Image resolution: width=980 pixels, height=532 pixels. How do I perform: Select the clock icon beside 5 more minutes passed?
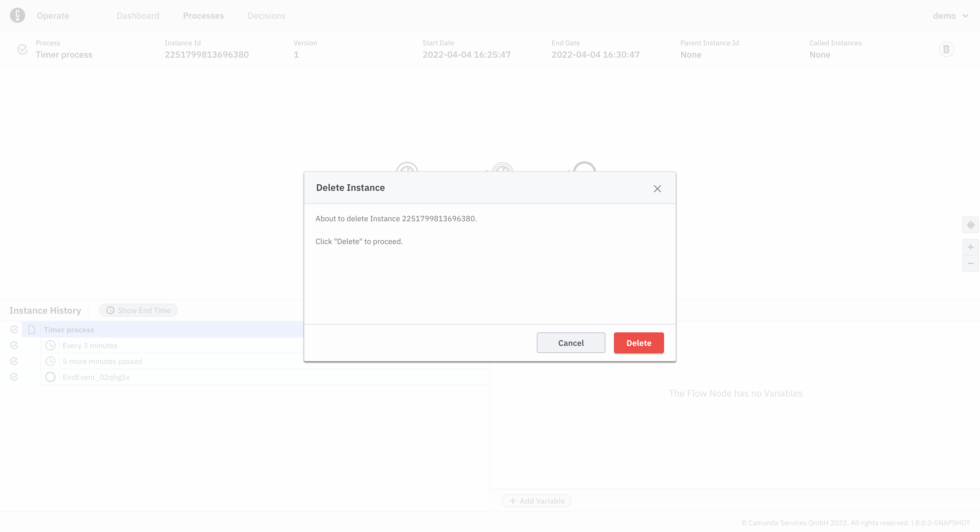[50, 361]
